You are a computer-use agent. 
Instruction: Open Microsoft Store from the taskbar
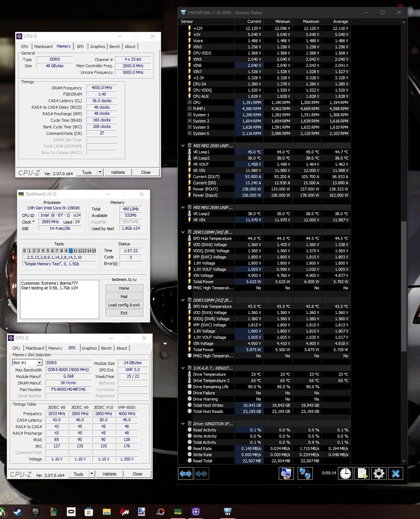pos(89,512)
